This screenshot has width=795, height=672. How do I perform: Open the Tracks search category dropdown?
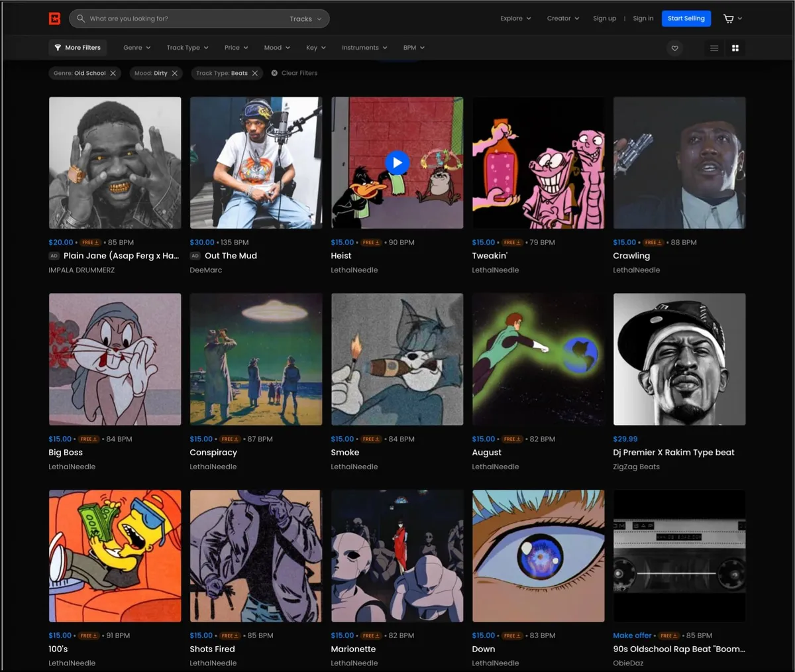pyautogui.click(x=305, y=19)
